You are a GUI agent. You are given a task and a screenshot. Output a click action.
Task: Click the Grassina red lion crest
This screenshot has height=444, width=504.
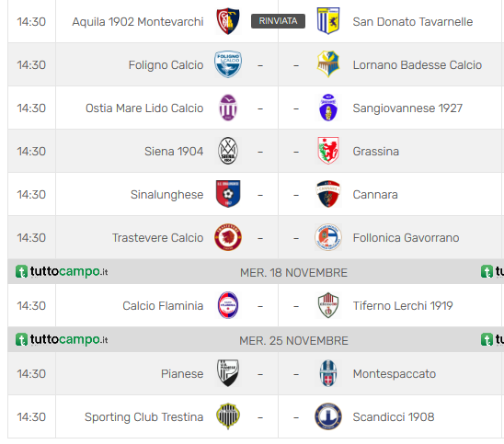click(327, 151)
